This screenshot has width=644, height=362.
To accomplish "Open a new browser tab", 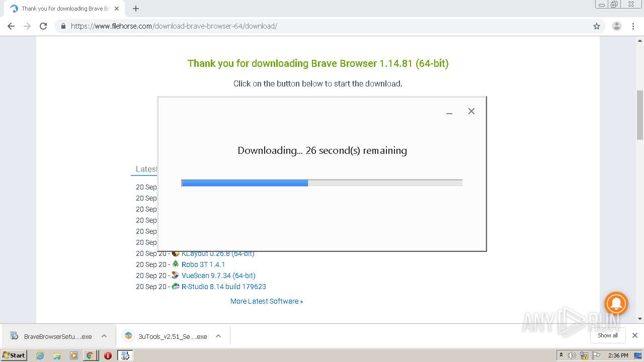I will coord(136,9).
